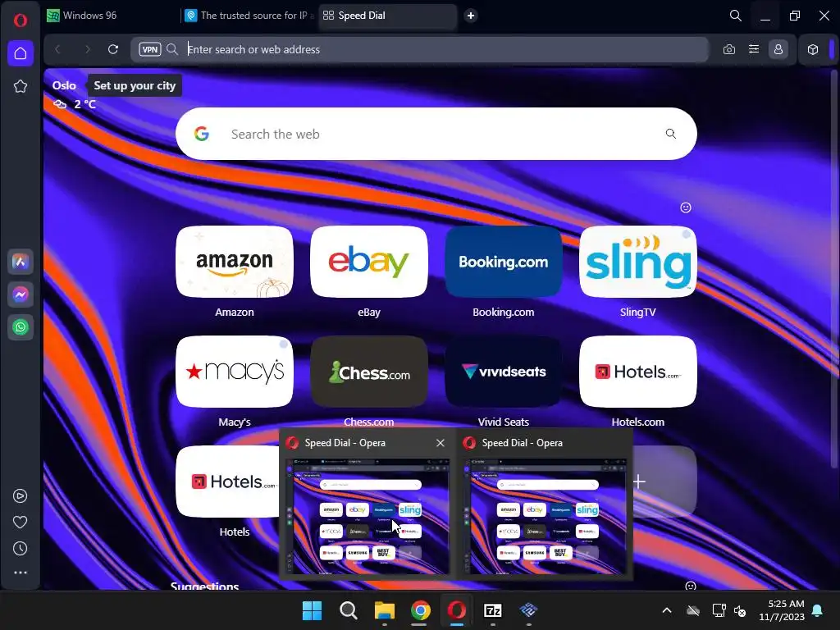Open the Opera account profile icon
The width and height of the screenshot is (840, 630).
pos(778,49)
